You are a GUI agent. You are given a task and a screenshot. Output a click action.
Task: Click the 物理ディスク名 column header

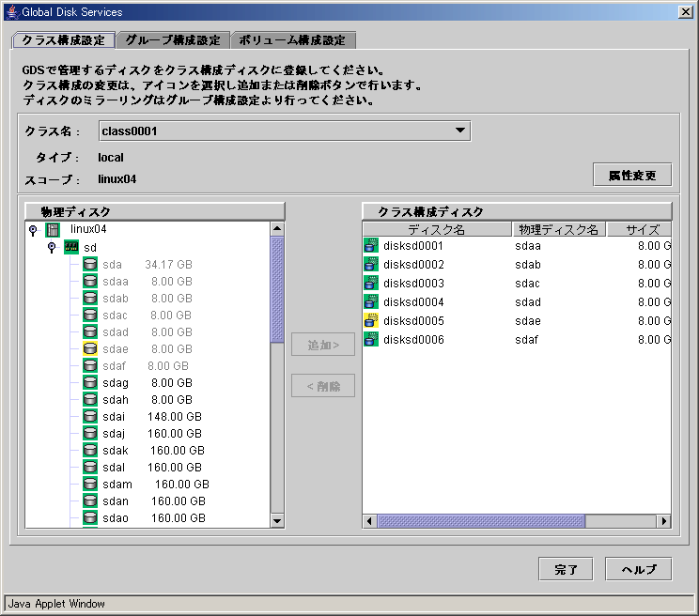tap(558, 230)
